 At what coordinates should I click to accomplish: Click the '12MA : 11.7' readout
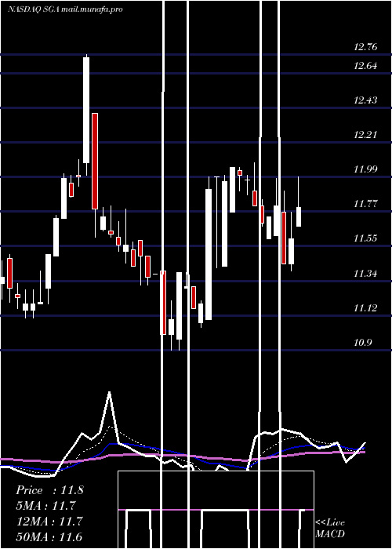[x=49, y=522]
